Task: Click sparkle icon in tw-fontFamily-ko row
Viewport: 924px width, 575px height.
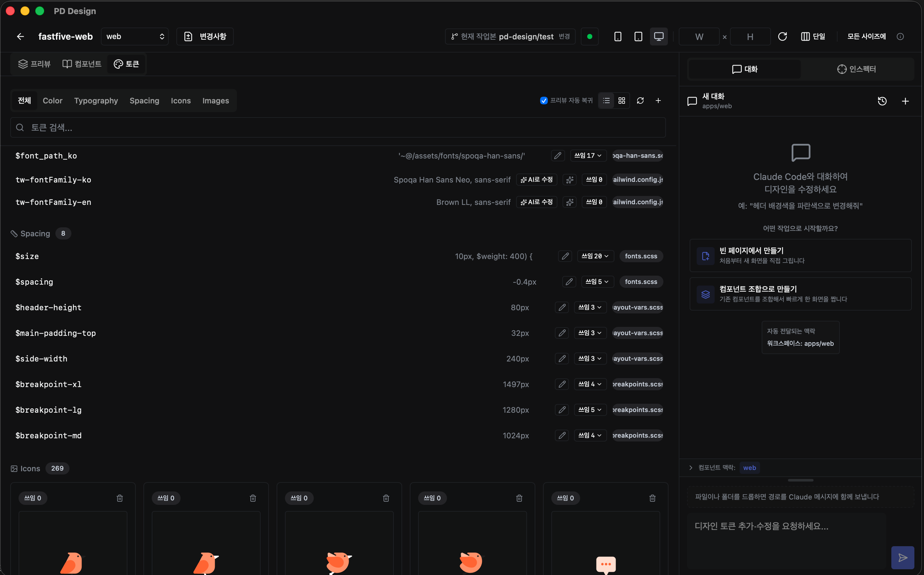Action: (x=570, y=180)
